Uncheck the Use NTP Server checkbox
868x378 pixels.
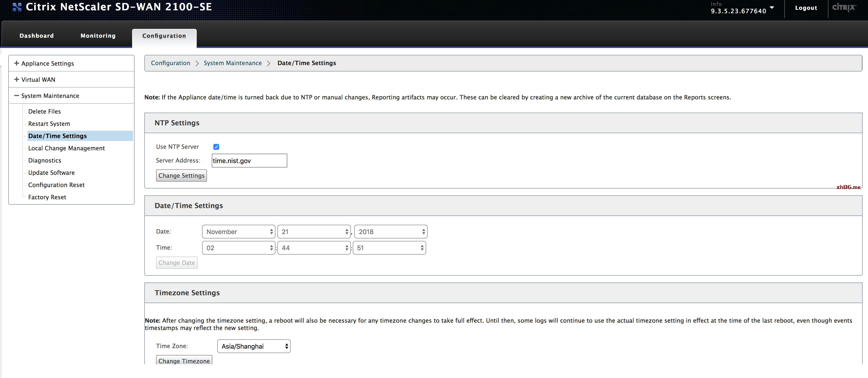coord(216,147)
